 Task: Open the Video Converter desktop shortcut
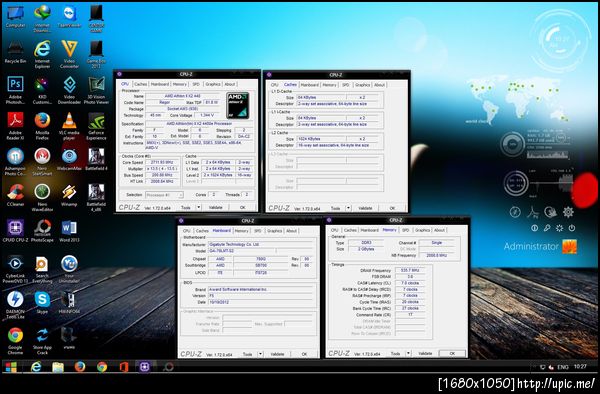[x=69, y=55]
